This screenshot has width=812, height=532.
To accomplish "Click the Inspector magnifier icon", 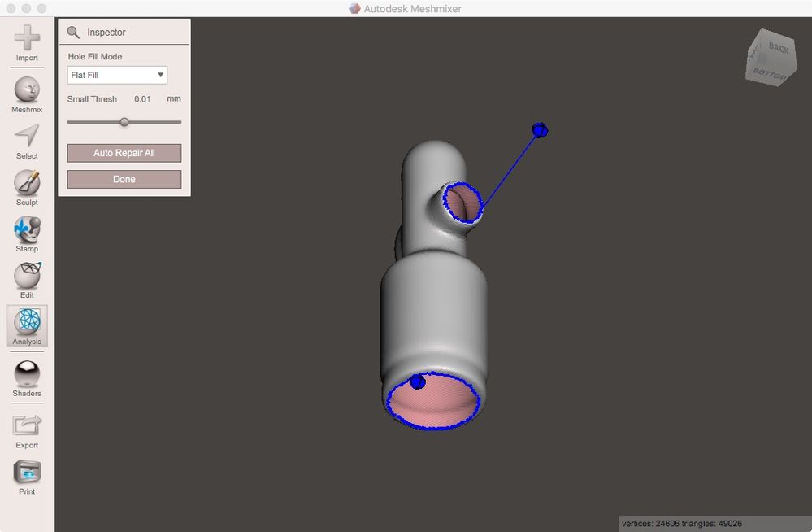I will [x=73, y=33].
